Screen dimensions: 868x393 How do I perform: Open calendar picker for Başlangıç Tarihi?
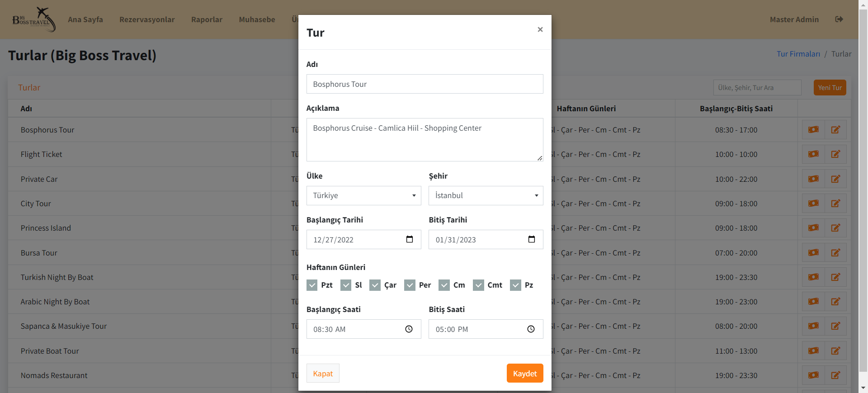[x=410, y=239]
